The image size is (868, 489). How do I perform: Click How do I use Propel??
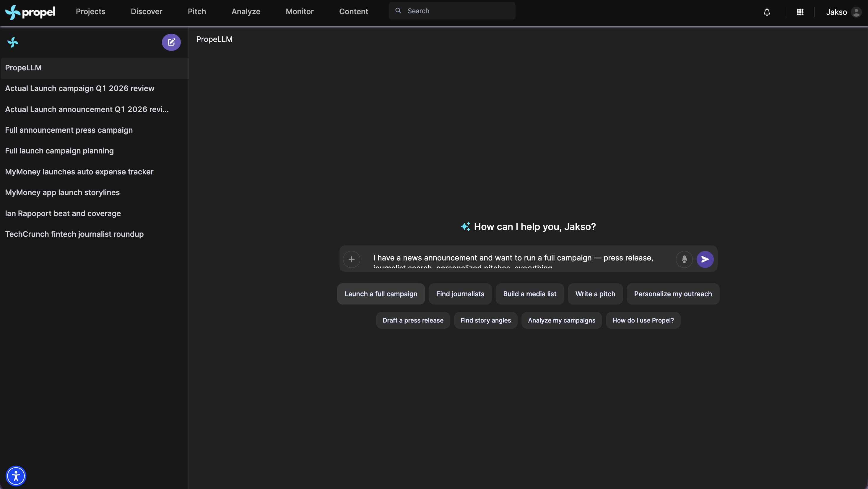click(643, 320)
